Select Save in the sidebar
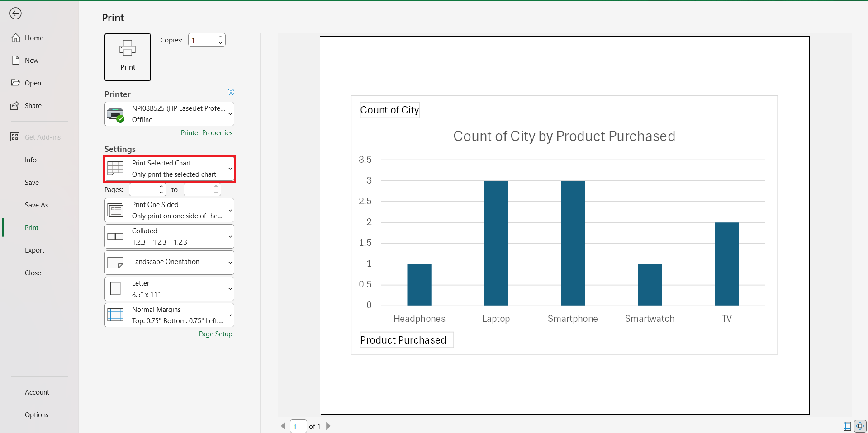 pyautogui.click(x=32, y=183)
